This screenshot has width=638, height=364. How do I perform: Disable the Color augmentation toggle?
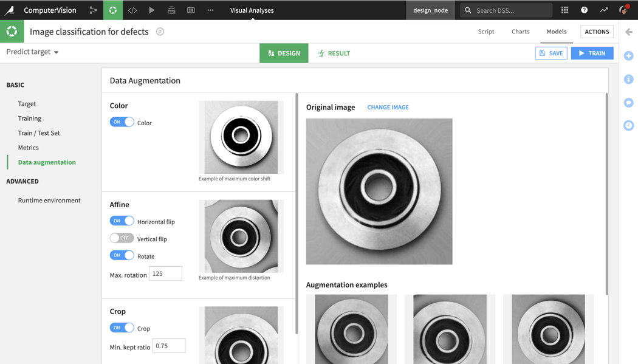tap(122, 122)
